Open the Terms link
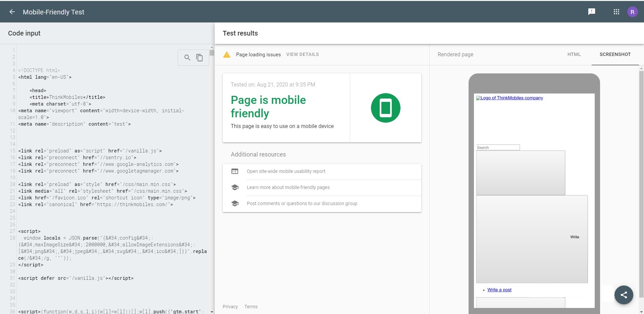Screen dimensions: 644x314 [251, 307]
